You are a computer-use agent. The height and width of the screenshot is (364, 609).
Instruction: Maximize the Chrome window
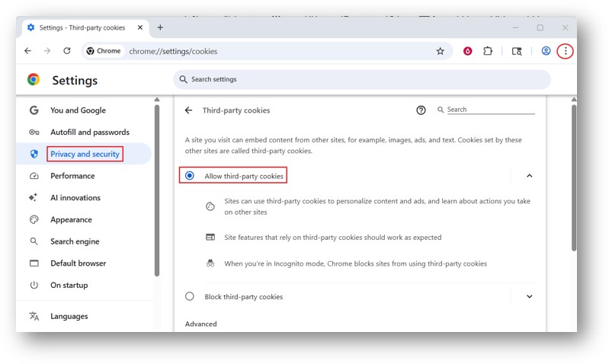pos(540,27)
